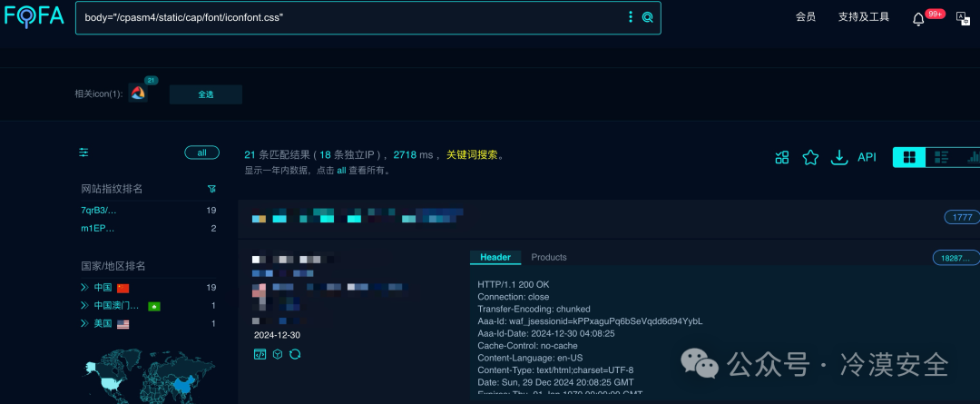
Task: Click the 18287… badge
Action: pos(956,258)
